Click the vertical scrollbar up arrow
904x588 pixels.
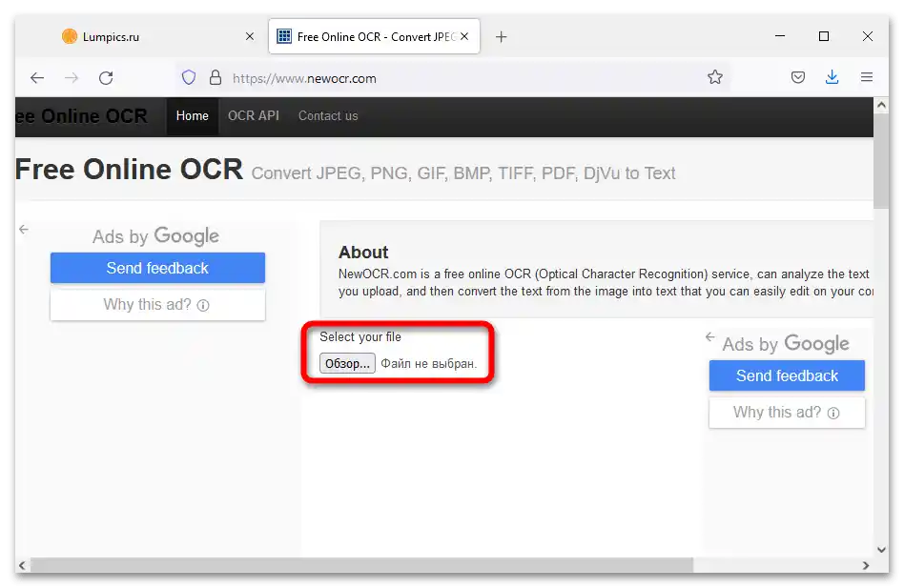coord(881,106)
